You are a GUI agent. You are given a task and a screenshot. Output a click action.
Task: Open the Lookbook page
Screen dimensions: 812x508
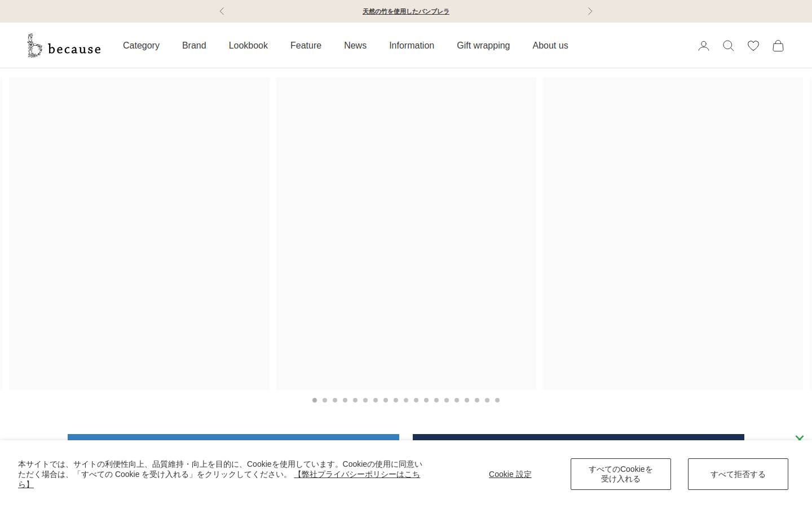coord(248,45)
